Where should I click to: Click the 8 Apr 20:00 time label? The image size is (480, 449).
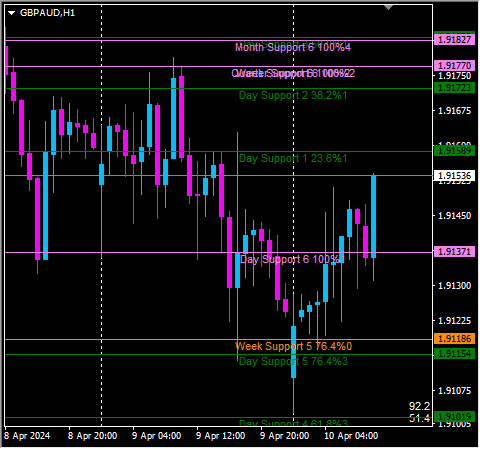[93, 436]
